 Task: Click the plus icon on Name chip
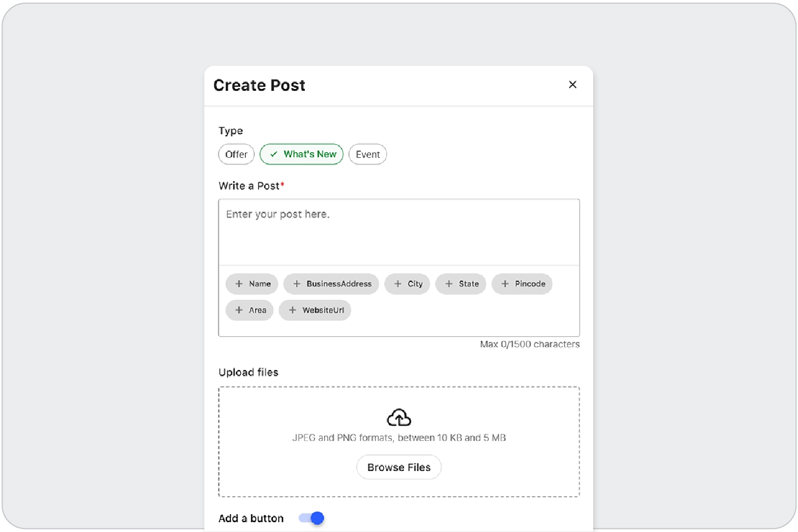(239, 284)
